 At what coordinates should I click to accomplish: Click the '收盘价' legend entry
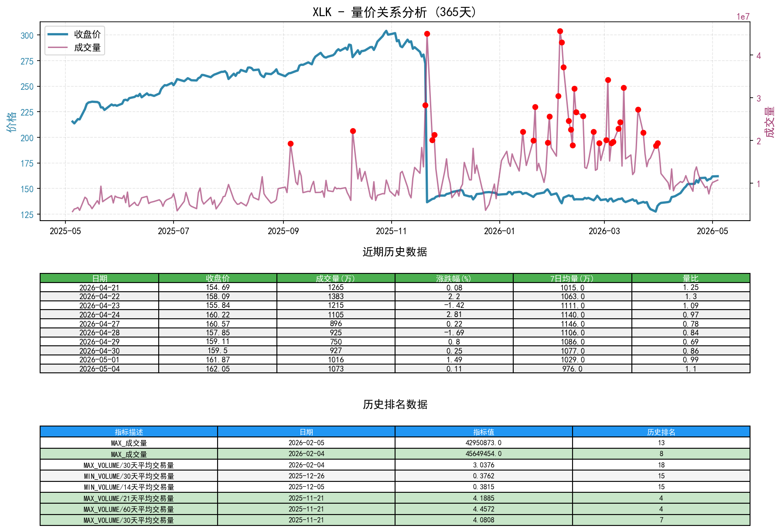[74, 34]
